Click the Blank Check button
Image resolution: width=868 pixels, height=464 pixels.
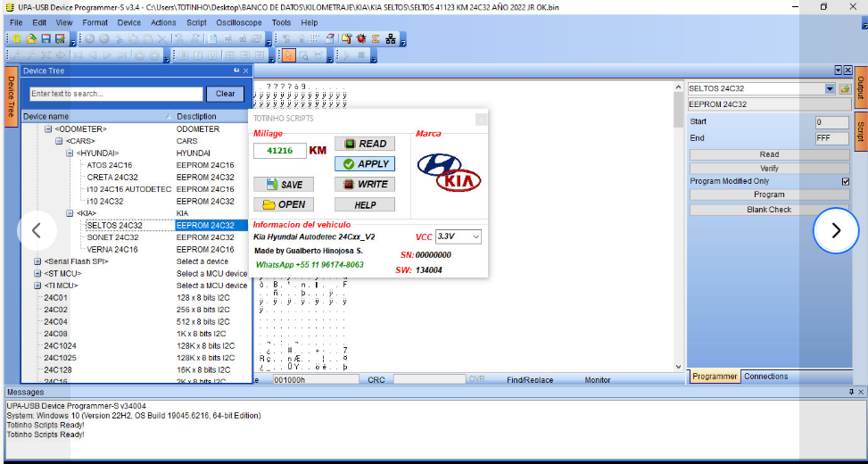(768, 210)
